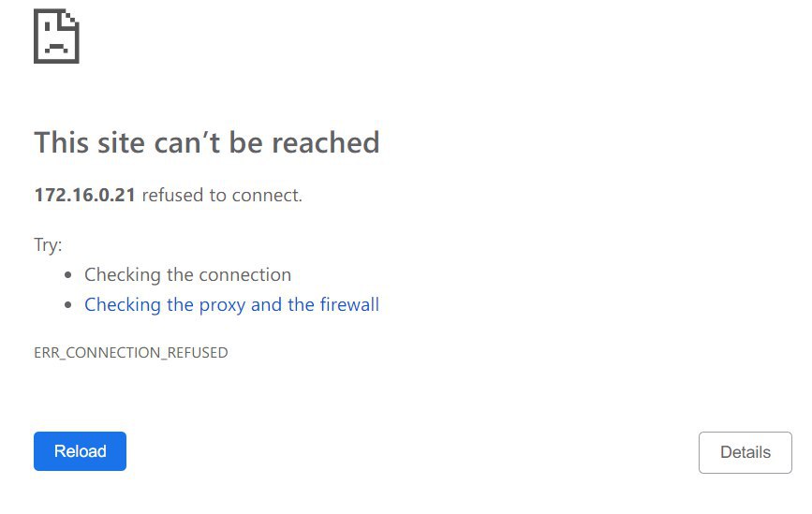Open the Details button

pyautogui.click(x=745, y=452)
